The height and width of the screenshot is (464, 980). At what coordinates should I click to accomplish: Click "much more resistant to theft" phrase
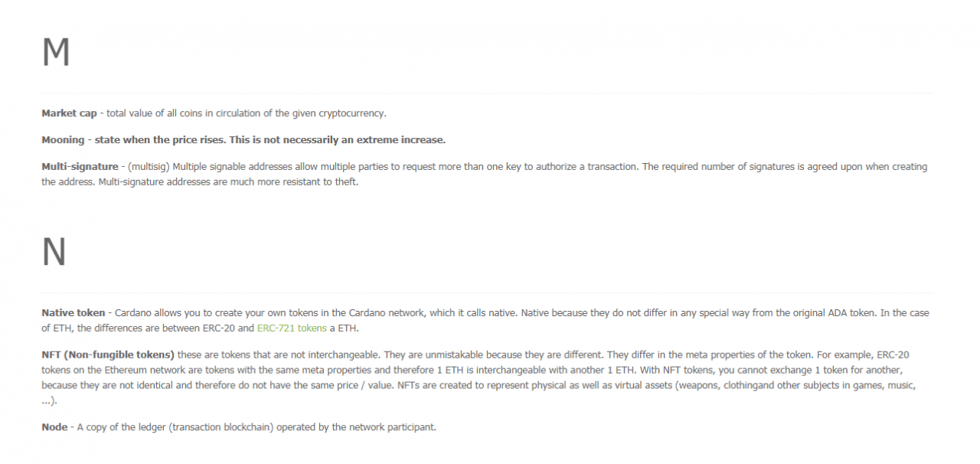[x=297, y=182]
